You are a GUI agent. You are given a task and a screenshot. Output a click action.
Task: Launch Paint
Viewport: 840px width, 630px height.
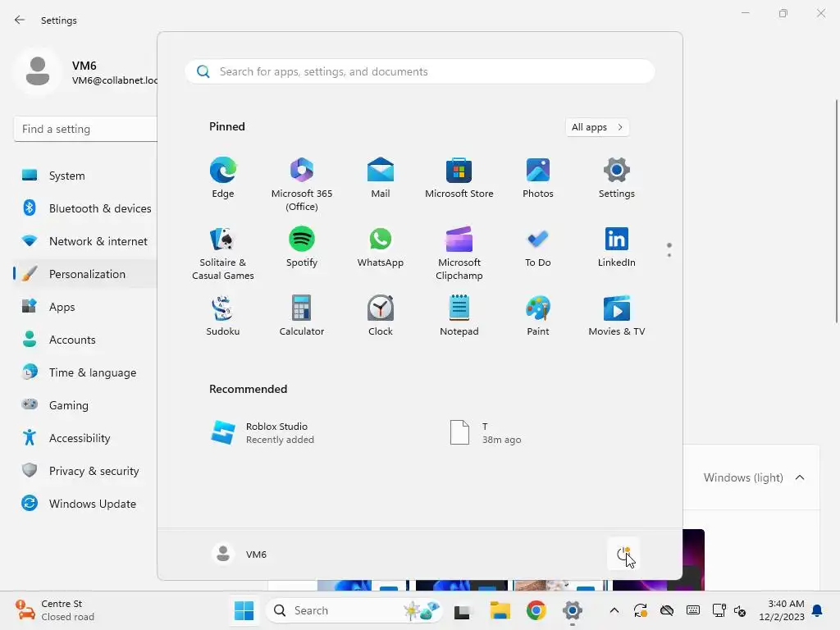click(538, 316)
